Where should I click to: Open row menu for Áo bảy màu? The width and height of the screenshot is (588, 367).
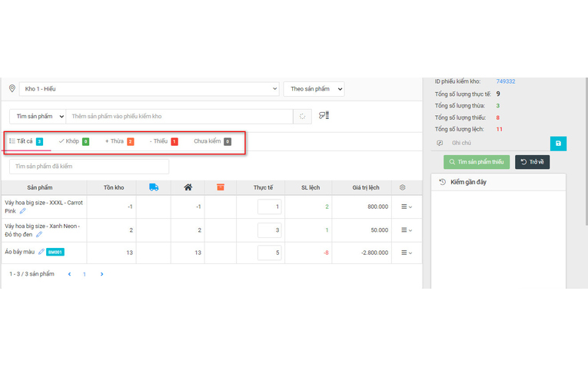point(407,253)
